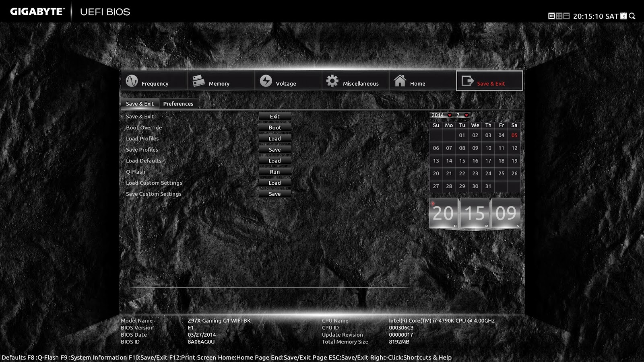644x362 pixels.
Task: Select date 23 in the calendar
Action: coord(475,174)
